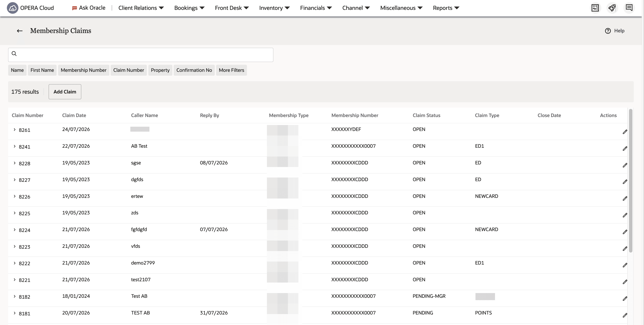Click the Help question mark icon
This screenshot has width=644, height=325.
click(x=608, y=31)
